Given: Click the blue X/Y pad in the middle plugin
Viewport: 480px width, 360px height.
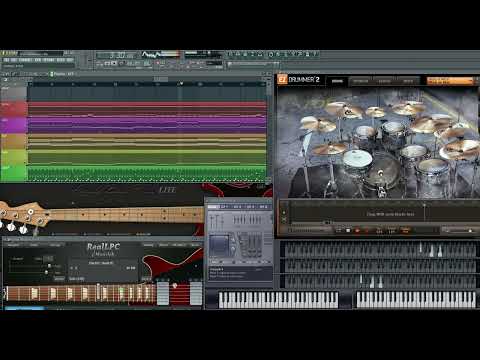Looking at the screenshot, I should coord(219,245).
